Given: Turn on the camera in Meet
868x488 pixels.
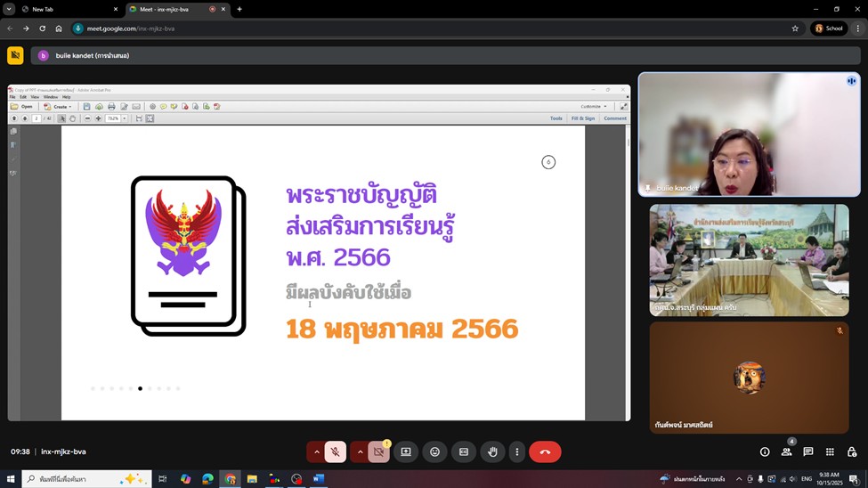Looking at the screenshot, I should pyautogui.click(x=378, y=451).
